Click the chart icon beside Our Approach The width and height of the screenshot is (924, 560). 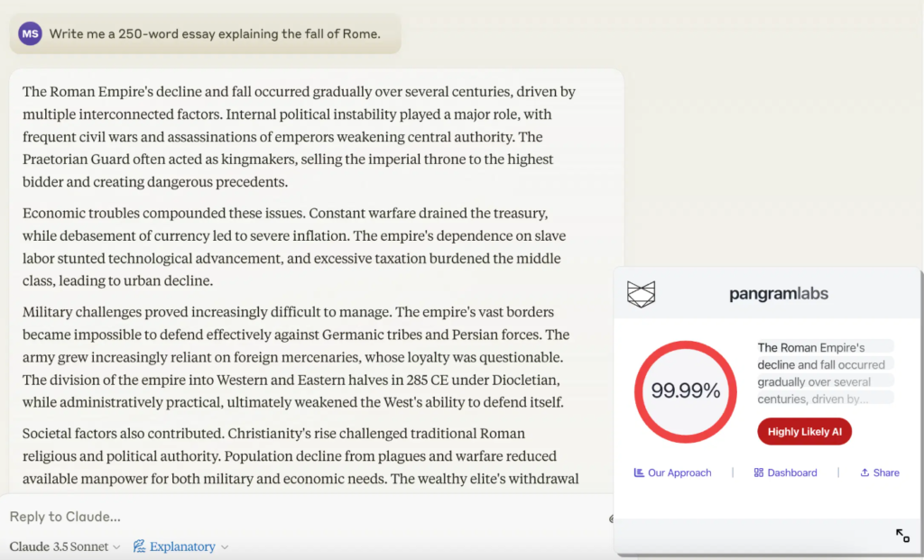[x=639, y=473]
